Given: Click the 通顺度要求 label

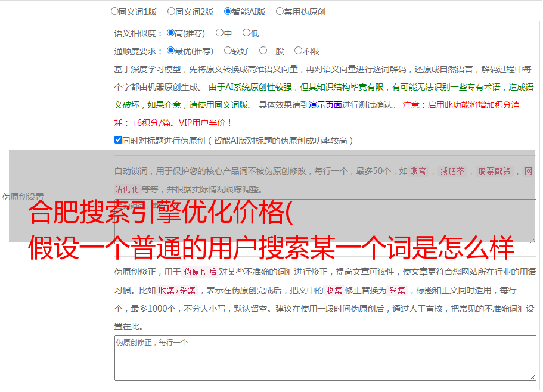Looking at the screenshot, I should point(138,51).
